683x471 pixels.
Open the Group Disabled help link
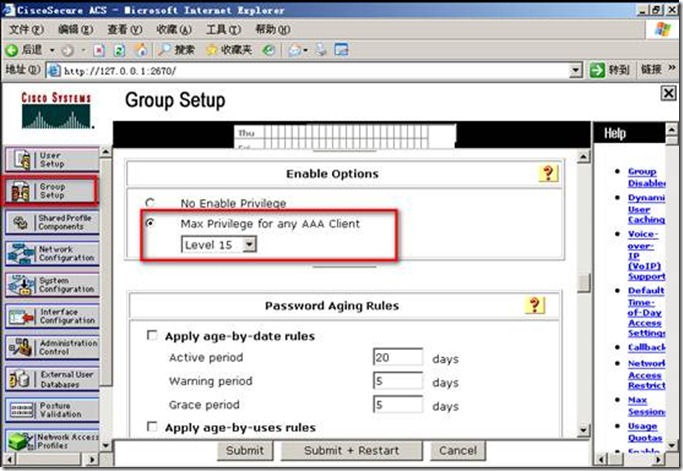click(x=646, y=177)
